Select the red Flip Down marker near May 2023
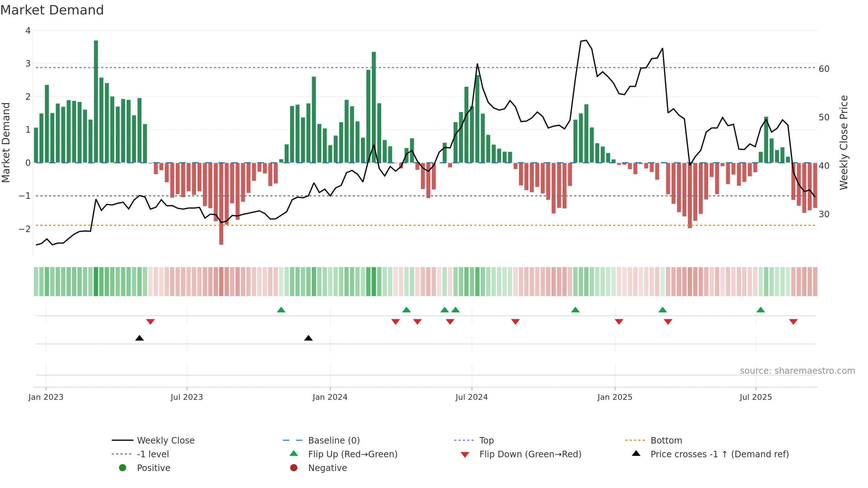868x488 pixels. [150, 322]
